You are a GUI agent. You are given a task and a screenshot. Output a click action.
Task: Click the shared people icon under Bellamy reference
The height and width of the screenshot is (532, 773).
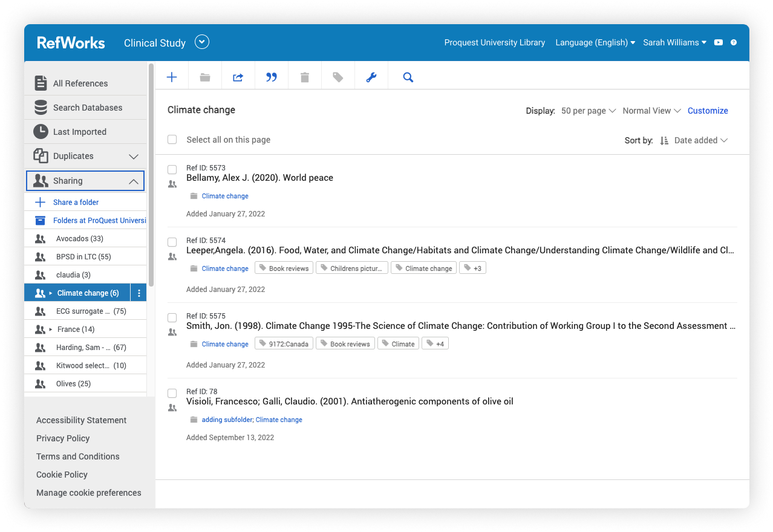click(x=172, y=184)
